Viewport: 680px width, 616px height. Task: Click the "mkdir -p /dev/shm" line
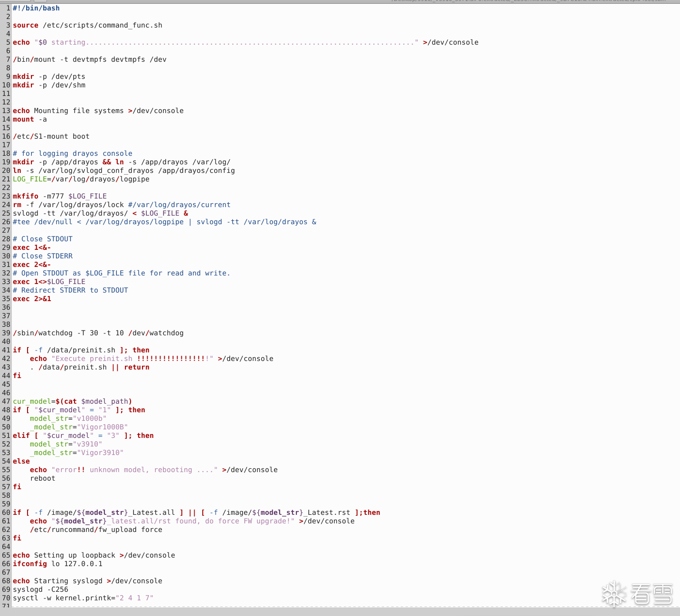pyautogui.click(x=49, y=85)
